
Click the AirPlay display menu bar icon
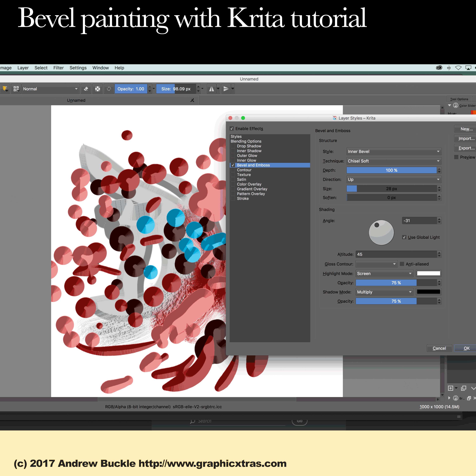(468, 68)
